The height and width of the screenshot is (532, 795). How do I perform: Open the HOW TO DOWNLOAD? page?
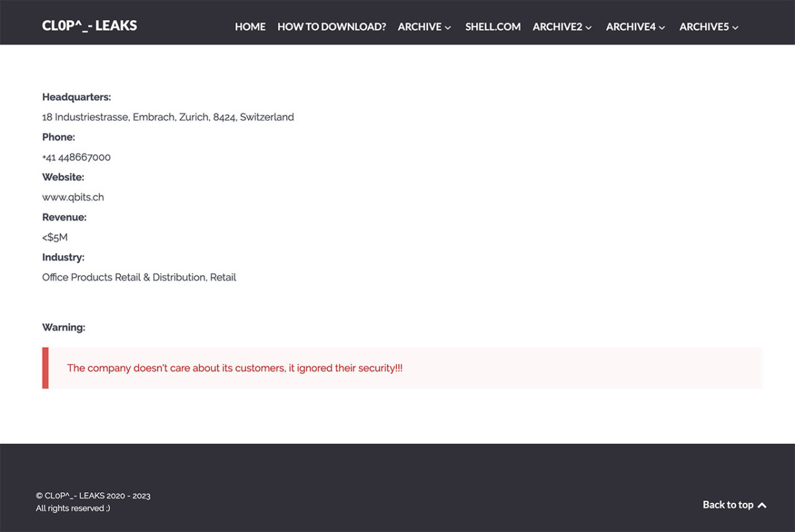331,27
